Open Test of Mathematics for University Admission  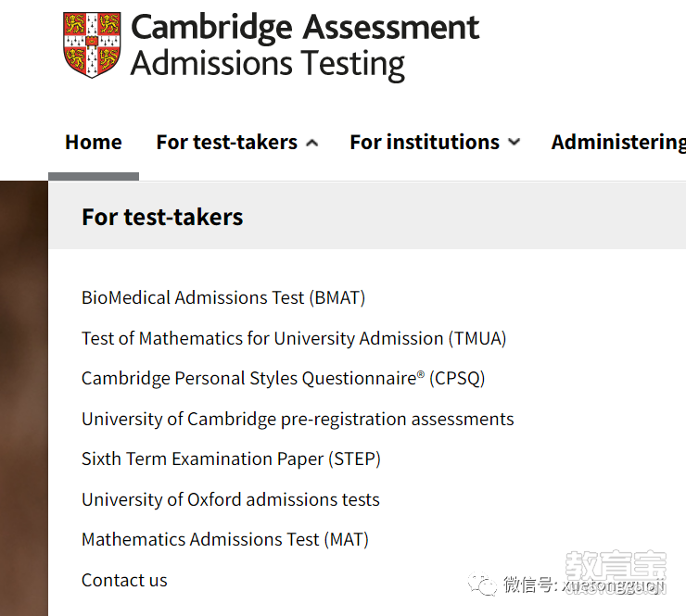tap(294, 338)
